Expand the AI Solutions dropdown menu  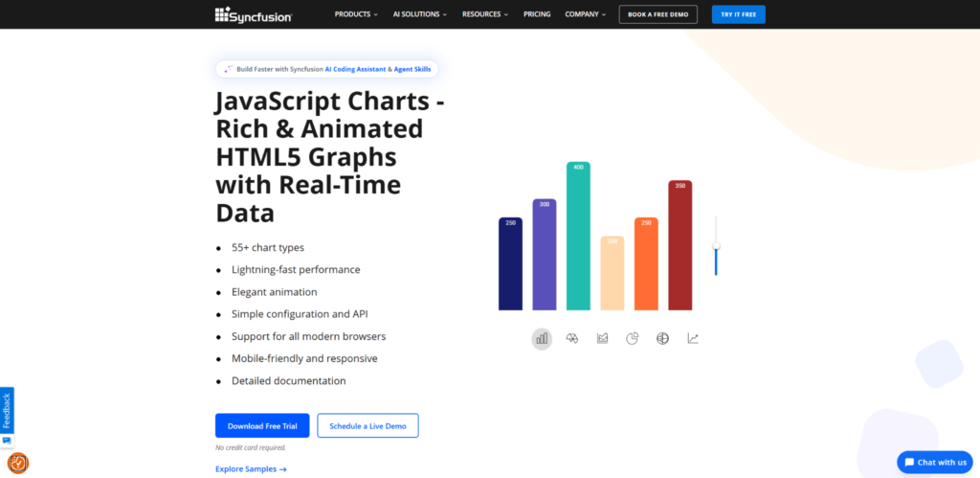click(420, 14)
